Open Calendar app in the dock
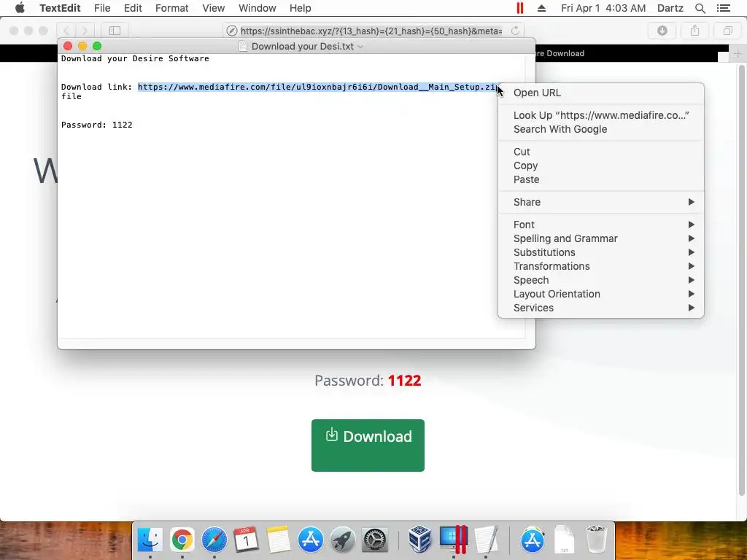The width and height of the screenshot is (747, 560). pos(247,540)
